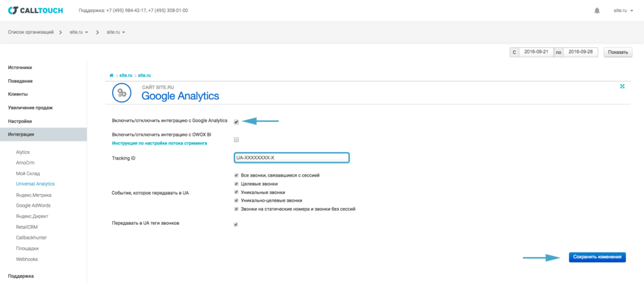Click the expand fullscreen icon

click(x=622, y=86)
